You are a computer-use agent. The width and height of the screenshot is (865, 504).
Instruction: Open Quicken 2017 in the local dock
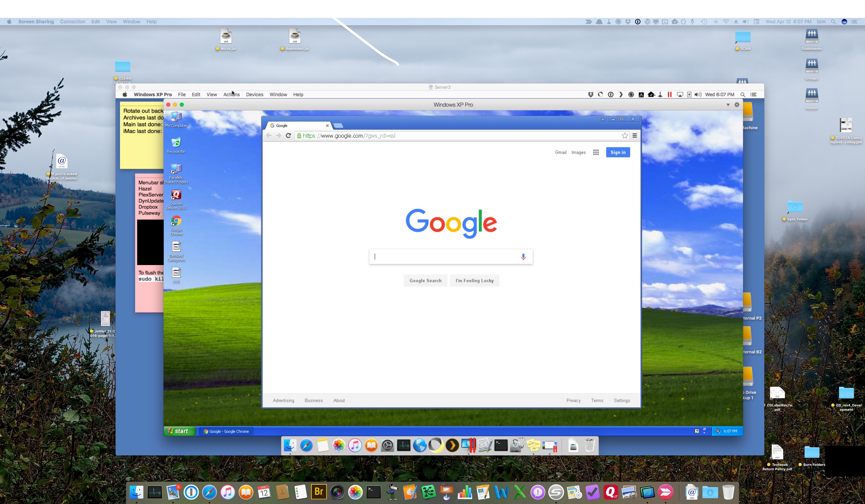coord(611,492)
